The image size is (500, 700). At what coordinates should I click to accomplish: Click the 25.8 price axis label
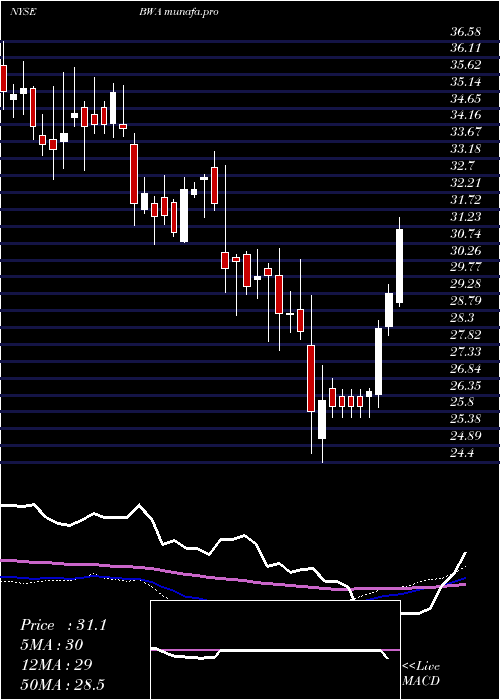pos(462,402)
